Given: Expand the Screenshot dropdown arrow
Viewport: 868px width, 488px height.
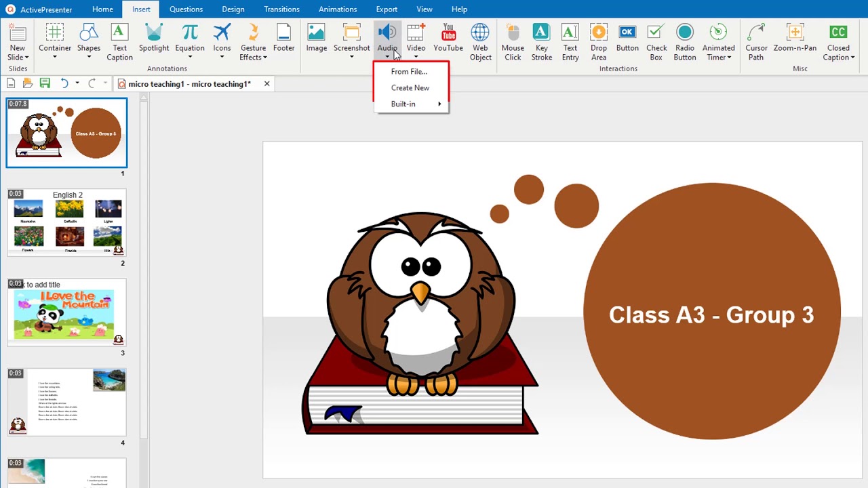Looking at the screenshot, I should tap(351, 57).
